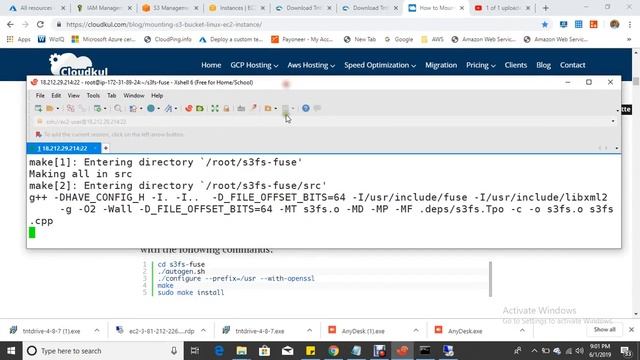The image size is (640, 360).
Task: Click the New session icon in Xshell toolbar
Action: pyautogui.click(x=38, y=108)
